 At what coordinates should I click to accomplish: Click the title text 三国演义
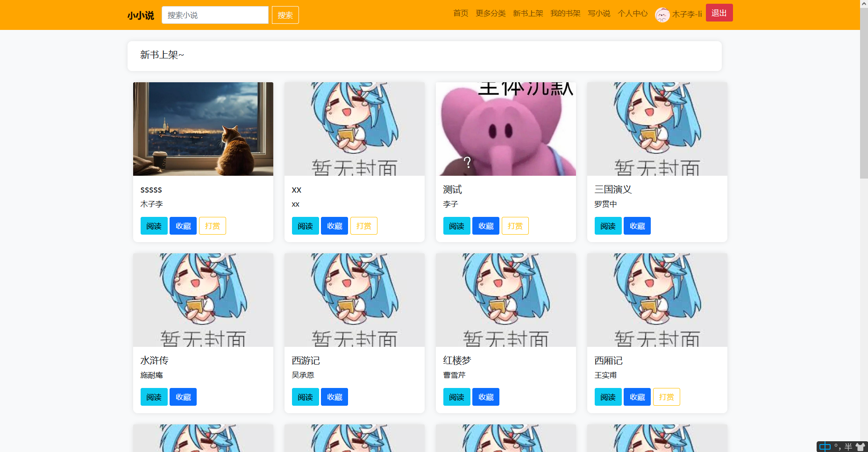[613, 189]
